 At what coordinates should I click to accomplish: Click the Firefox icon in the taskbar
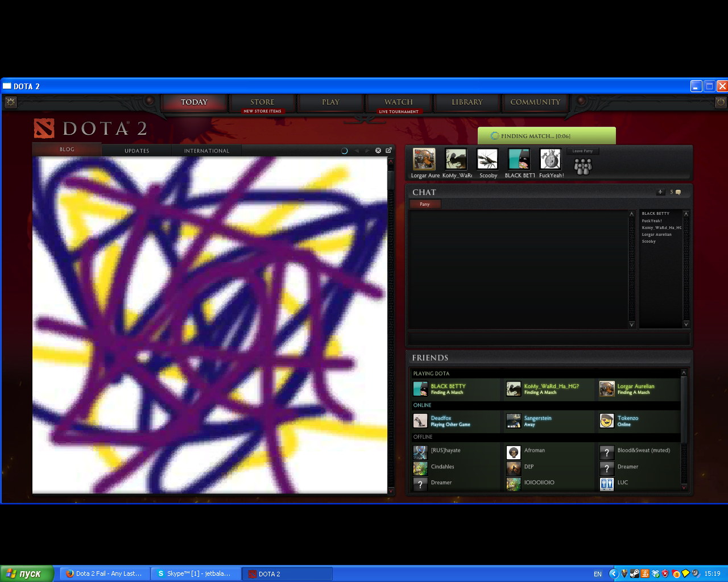[x=70, y=573]
